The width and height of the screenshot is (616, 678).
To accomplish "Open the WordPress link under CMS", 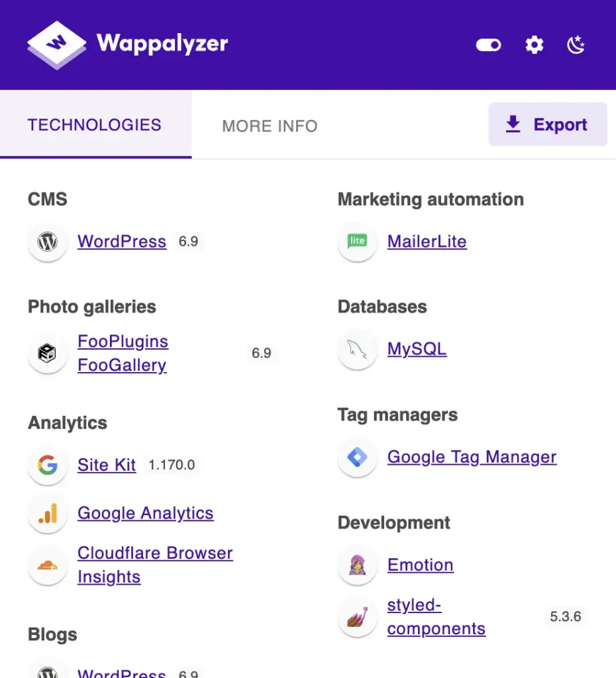I will (122, 242).
